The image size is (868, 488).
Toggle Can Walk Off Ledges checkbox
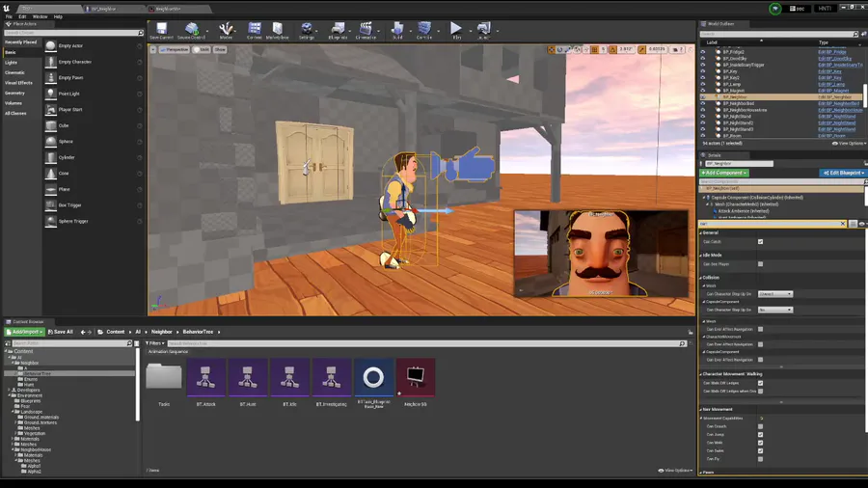pos(760,383)
